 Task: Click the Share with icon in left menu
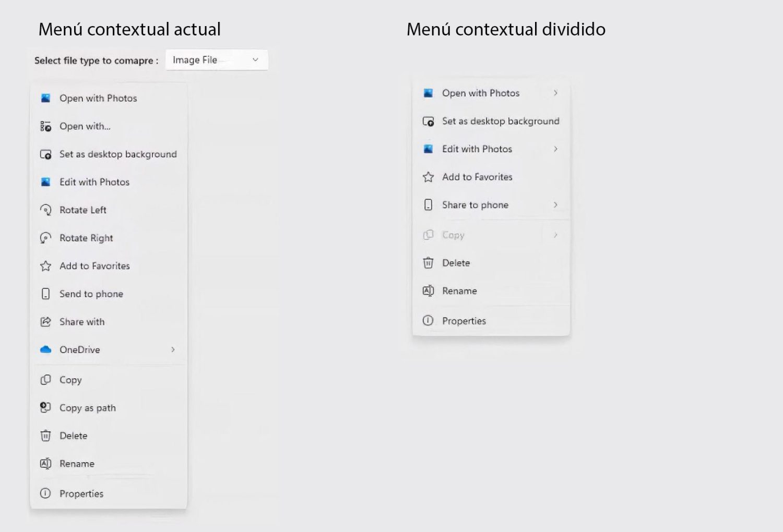pyautogui.click(x=46, y=322)
